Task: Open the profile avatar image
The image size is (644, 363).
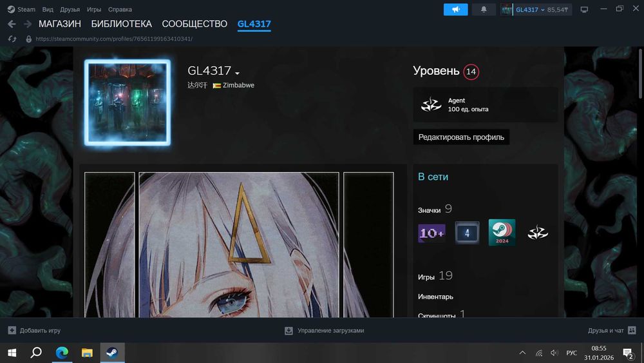Action: 128,103
